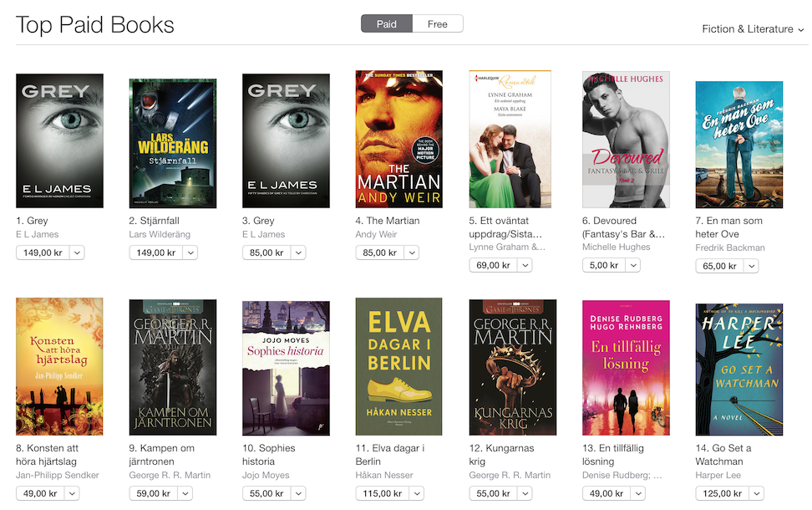Open Stjärnfall book cover
The height and width of the screenshot is (510, 812).
pos(172,143)
